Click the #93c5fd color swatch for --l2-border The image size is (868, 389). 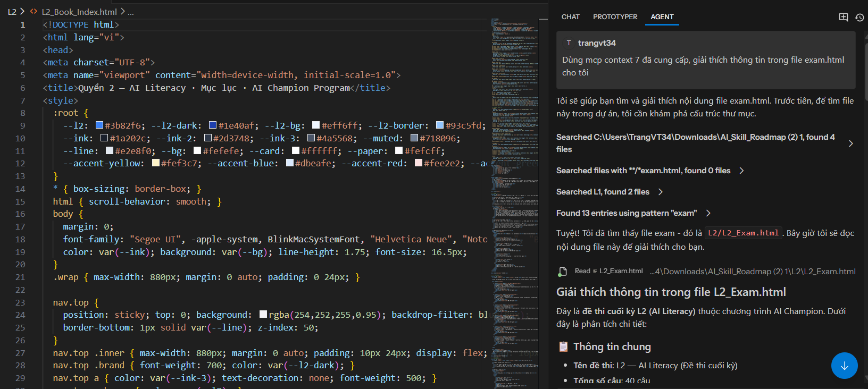point(440,125)
